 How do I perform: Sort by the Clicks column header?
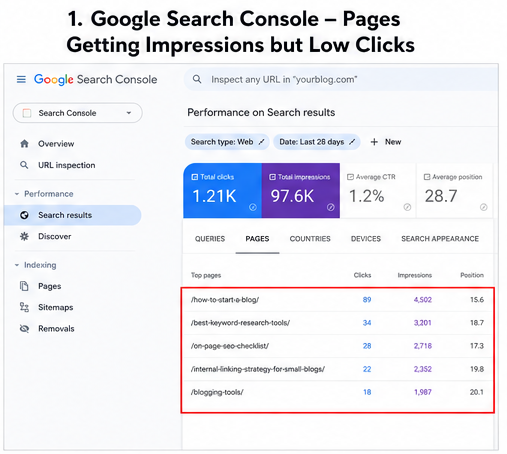[362, 275]
